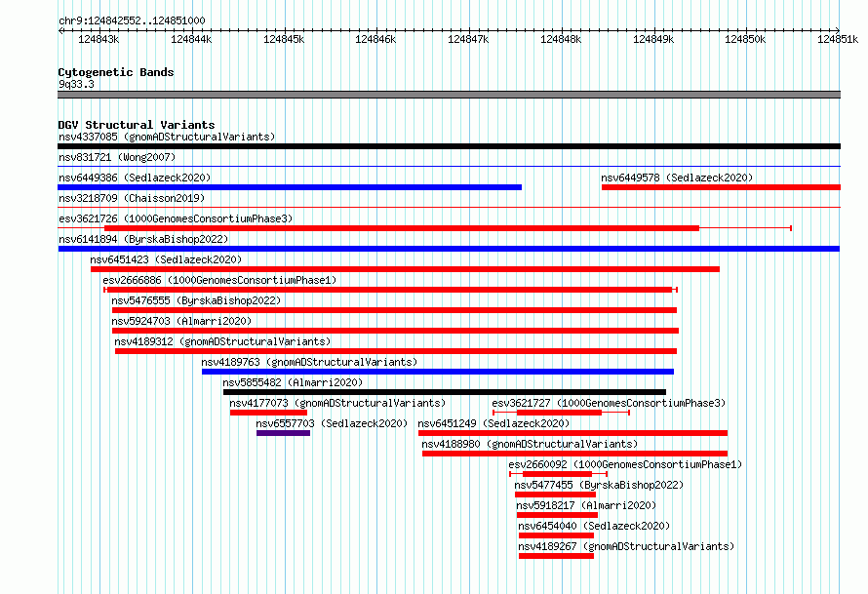Open the nsv4189312 (gnomADStructuralVariants) label
Viewport: 868px width, 594px height.
pyautogui.click(x=222, y=341)
